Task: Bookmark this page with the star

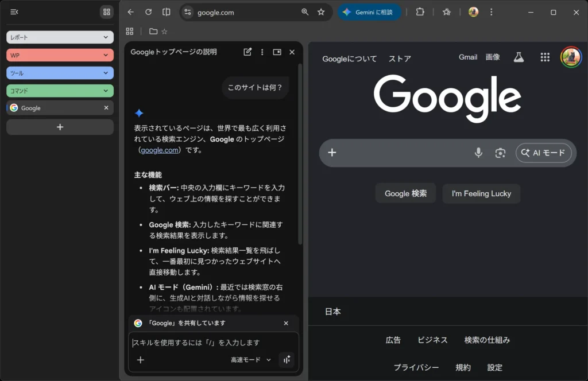Action: [x=321, y=12]
